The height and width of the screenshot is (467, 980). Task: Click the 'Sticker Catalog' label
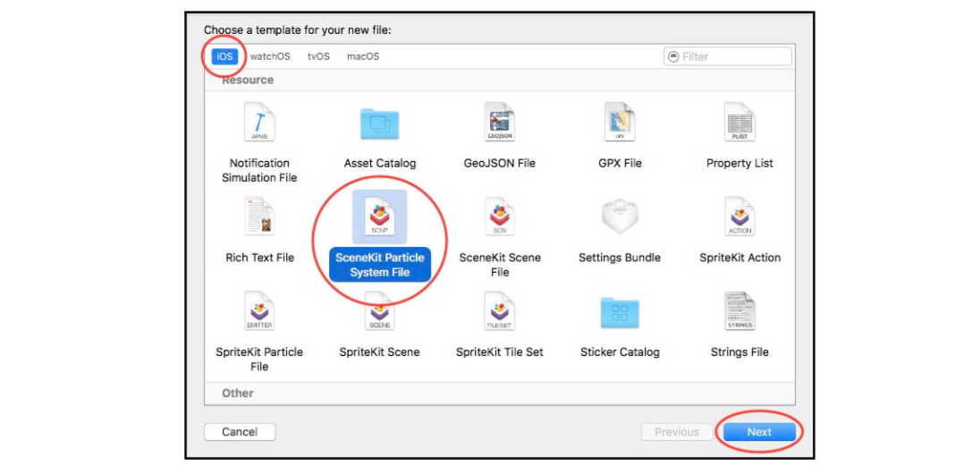click(620, 352)
